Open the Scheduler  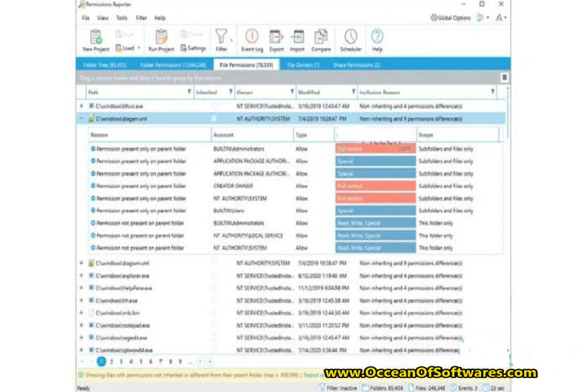click(350, 40)
